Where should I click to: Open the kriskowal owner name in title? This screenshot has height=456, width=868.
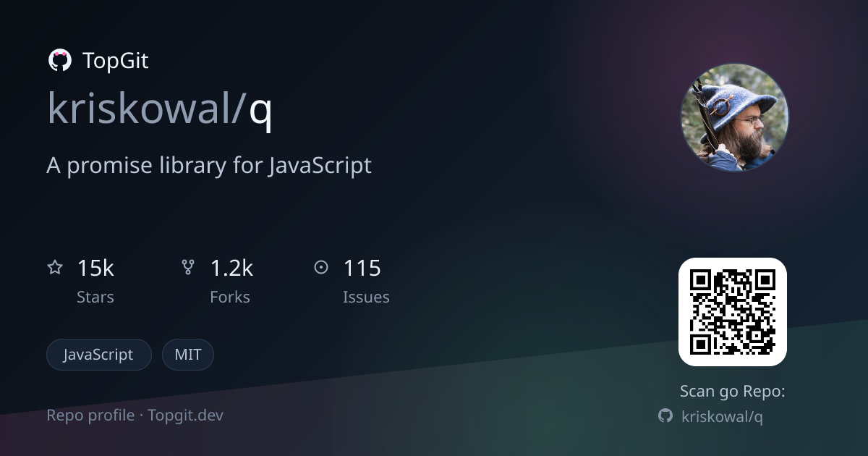tap(142, 109)
